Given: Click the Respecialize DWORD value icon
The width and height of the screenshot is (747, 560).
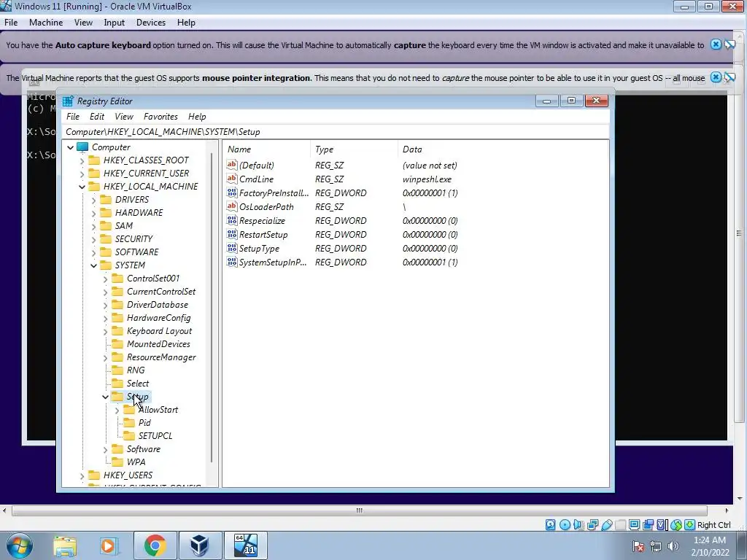Looking at the screenshot, I should click(231, 220).
